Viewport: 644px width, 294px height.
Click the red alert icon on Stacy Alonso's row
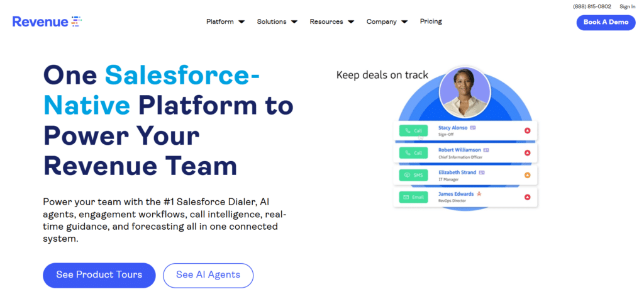coord(527,130)
